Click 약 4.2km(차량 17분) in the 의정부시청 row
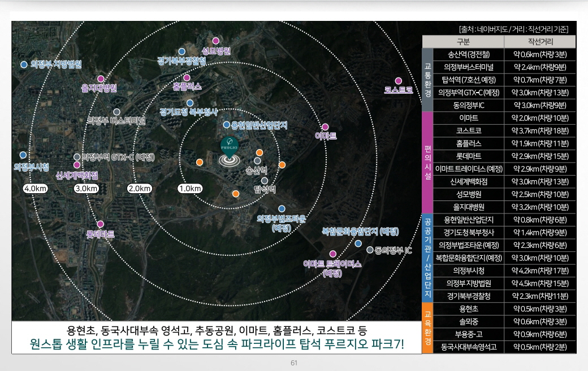588x371 pixels. (x=540, y=270)
